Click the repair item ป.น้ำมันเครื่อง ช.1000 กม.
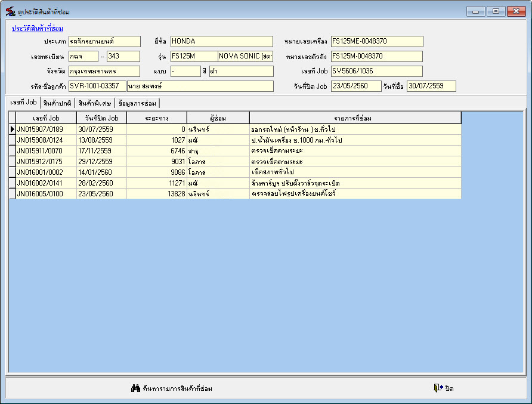 (x=355, y=140)
